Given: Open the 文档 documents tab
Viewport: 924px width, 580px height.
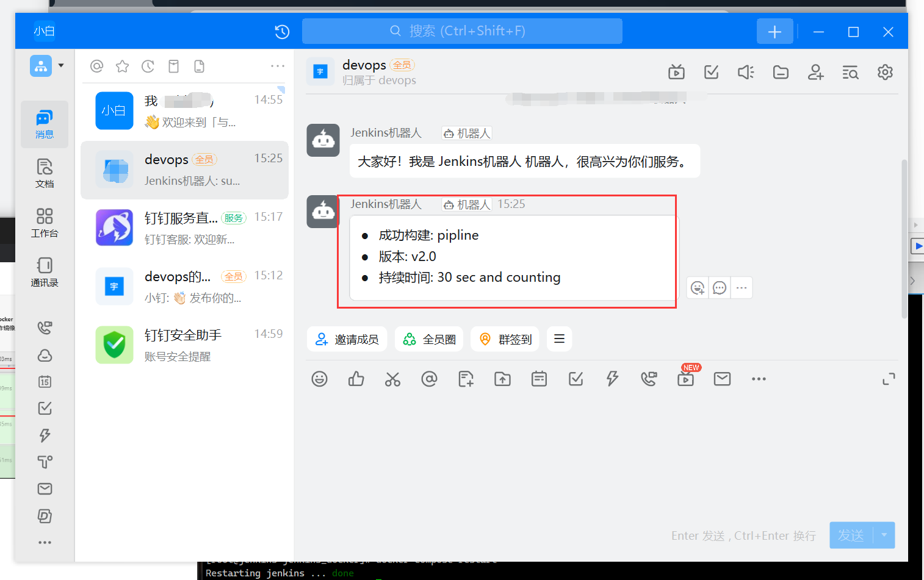Looking at the screenshot, I should (45, 173).
